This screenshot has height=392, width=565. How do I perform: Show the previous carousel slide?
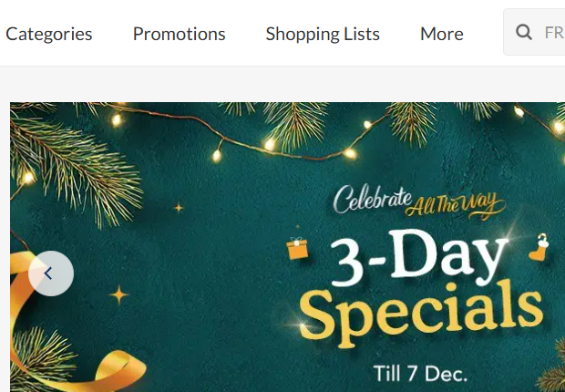pyautogui.click(x=51, y=273)
